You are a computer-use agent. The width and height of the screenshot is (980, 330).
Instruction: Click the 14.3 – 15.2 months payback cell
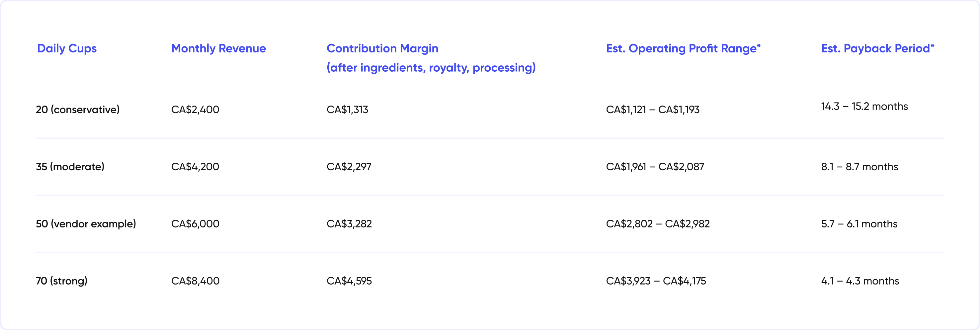coord(864,106)
